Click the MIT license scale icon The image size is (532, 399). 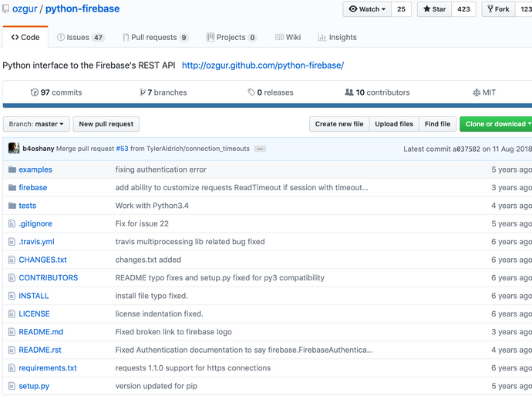476,92
